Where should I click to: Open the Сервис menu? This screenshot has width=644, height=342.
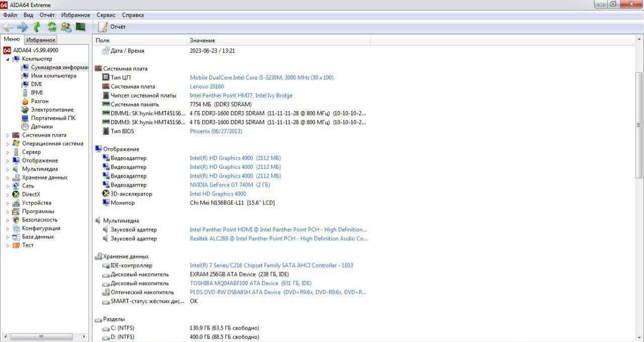tap(106, 15)
